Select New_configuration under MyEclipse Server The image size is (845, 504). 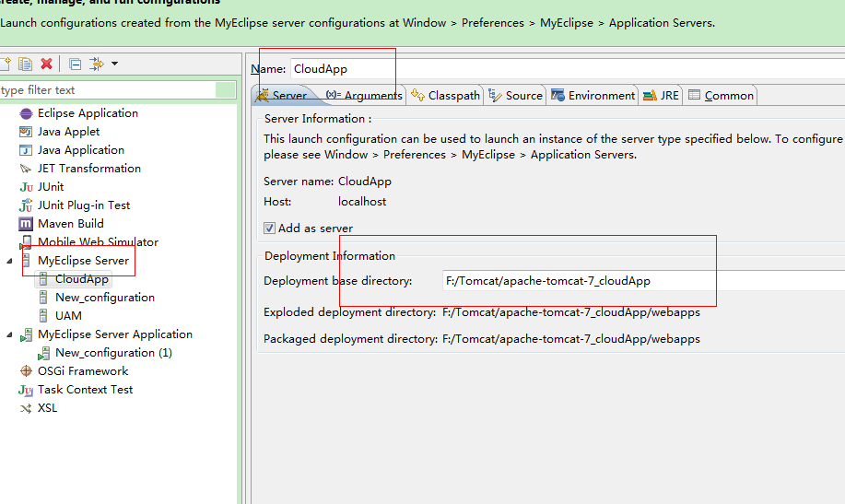tap(105, 298)
